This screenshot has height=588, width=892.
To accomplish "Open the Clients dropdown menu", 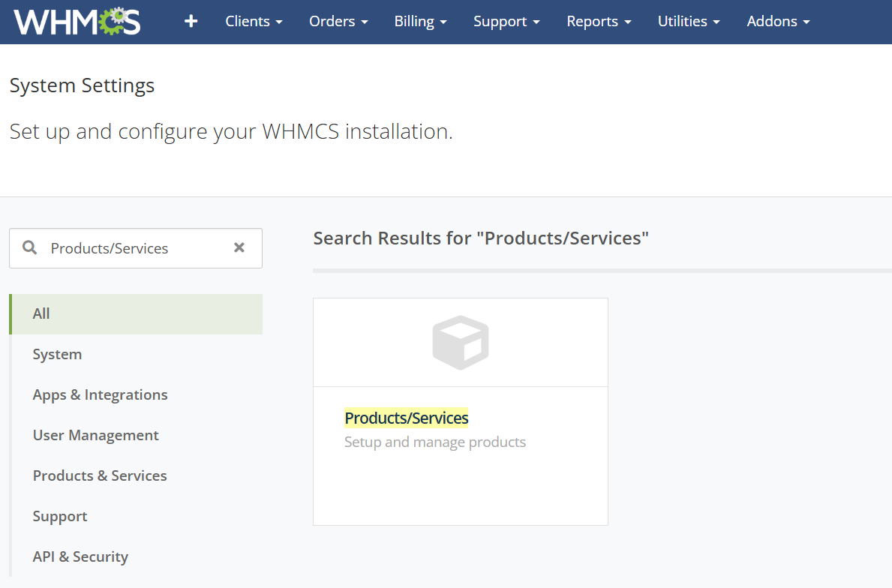I will (x=254, y=22).
